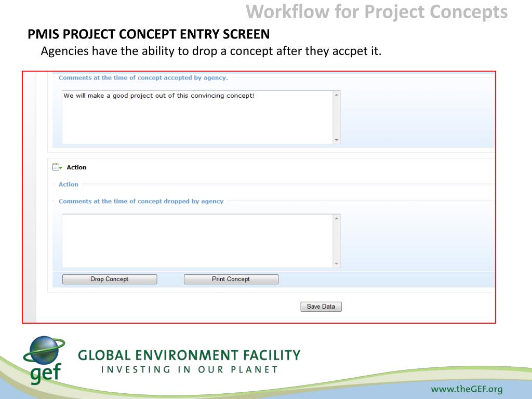The width and height of the screenshot is (532, 399).
Task: Click the 'Workflow for Project Concepts' title
Action: pos(377,12)
